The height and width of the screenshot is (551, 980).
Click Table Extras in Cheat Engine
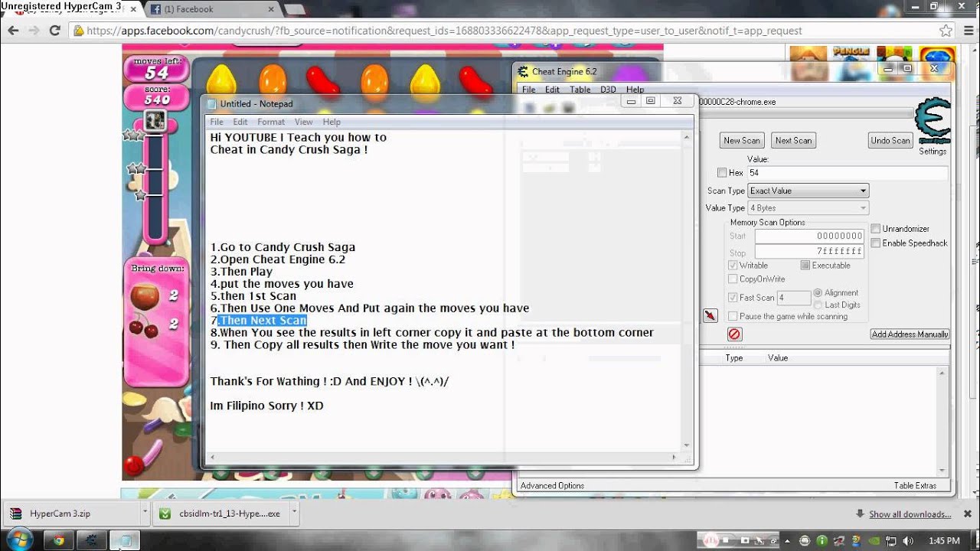915,486
